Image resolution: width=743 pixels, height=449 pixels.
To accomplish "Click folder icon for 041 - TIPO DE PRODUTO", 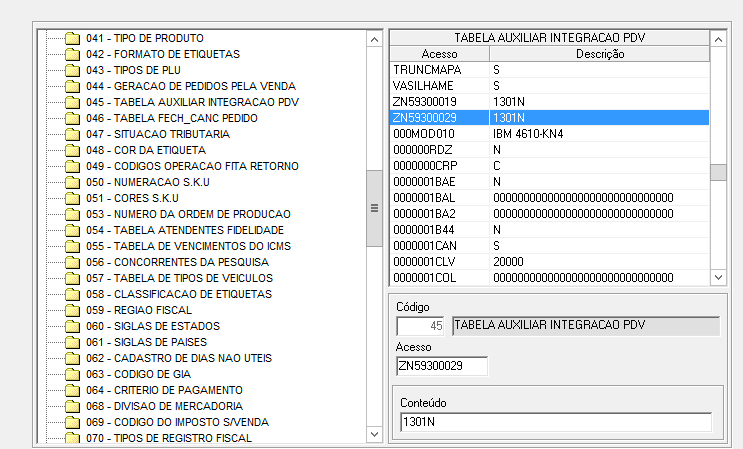I will tap(72, 38).
